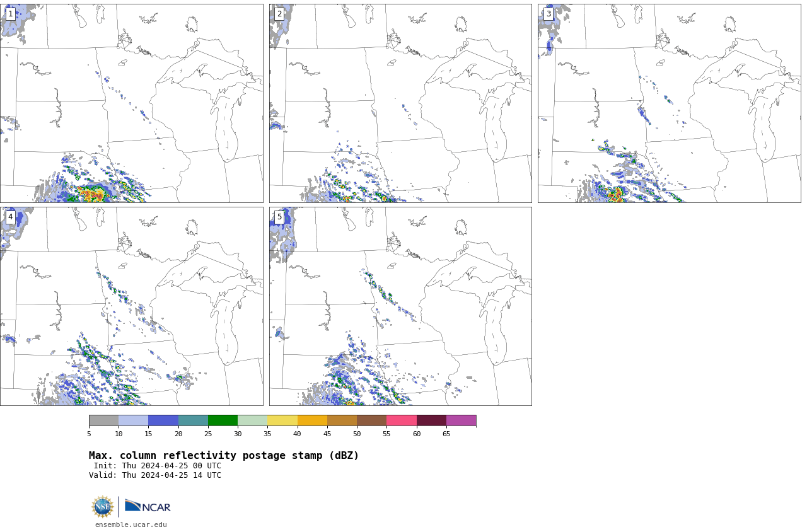Click the Init: Thu 2024-04-25 00 UTC text
807x532 pixels.
coord(158,466)
